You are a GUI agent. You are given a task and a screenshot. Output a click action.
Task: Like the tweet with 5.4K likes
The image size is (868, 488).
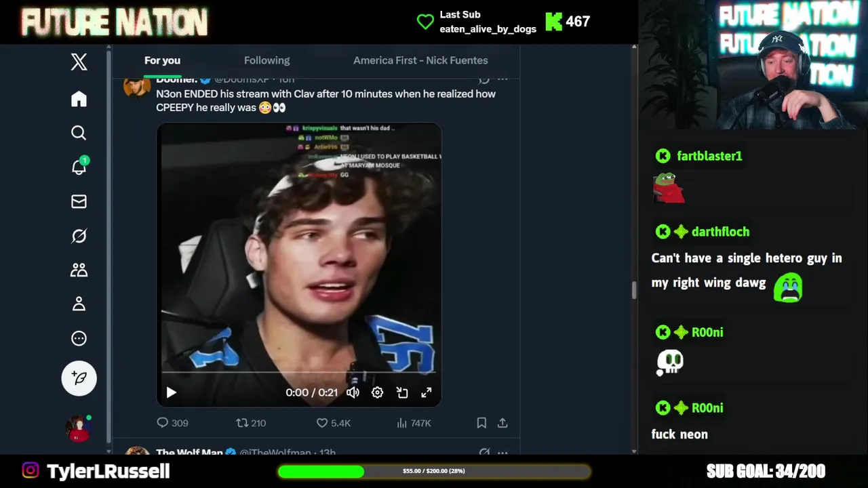click(x=333, y=423)
